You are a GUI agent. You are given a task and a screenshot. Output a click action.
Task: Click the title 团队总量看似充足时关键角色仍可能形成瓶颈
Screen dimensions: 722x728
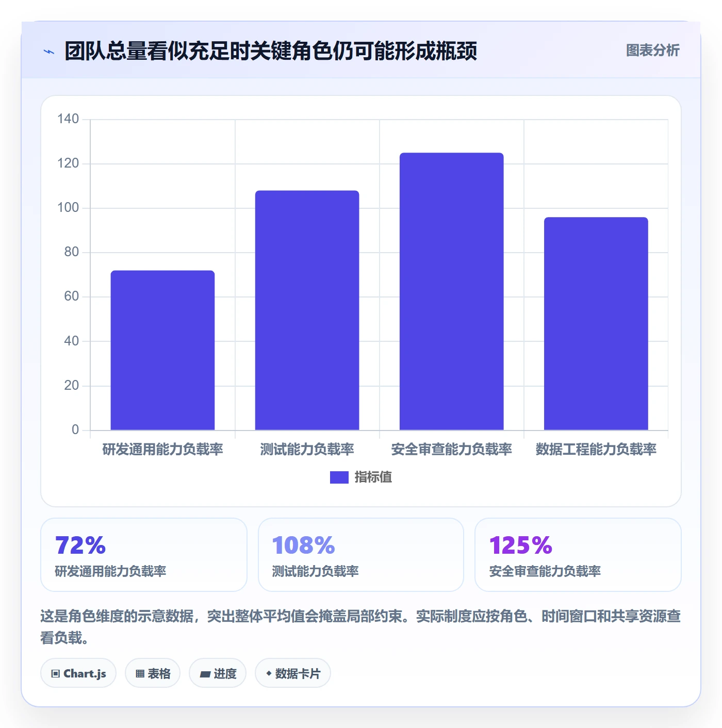click(271, 51)
